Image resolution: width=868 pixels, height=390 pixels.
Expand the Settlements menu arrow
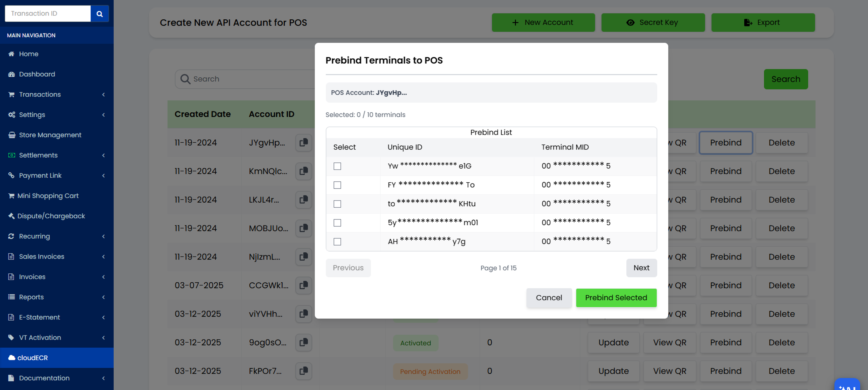click(103, 155)
